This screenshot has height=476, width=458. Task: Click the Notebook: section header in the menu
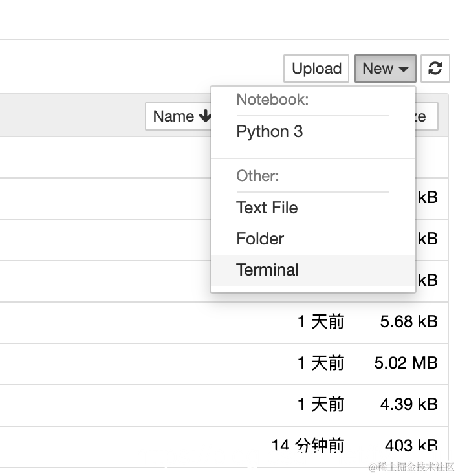point(272,100)
